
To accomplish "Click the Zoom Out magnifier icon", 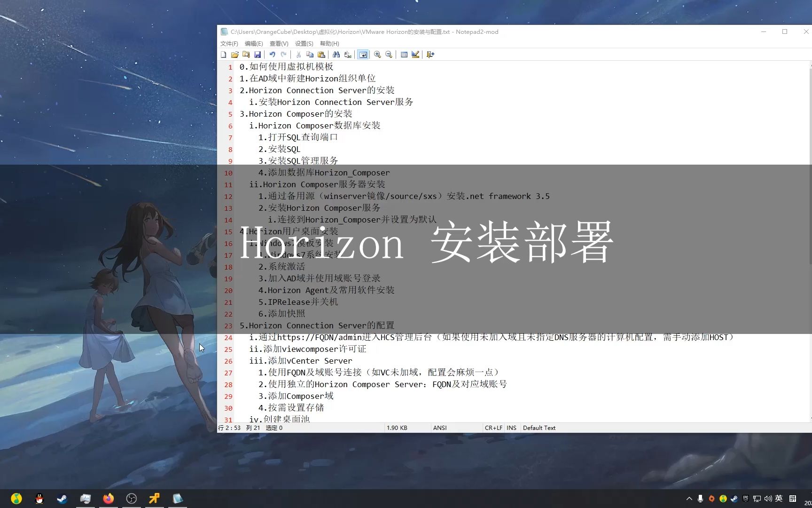I will pos(389,55).
